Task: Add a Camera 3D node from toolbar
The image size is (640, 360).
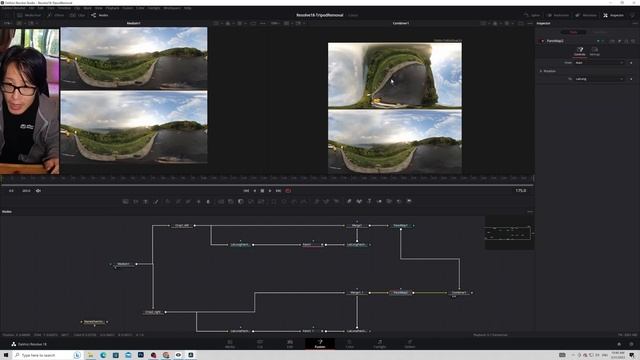Action: (389, 201)
